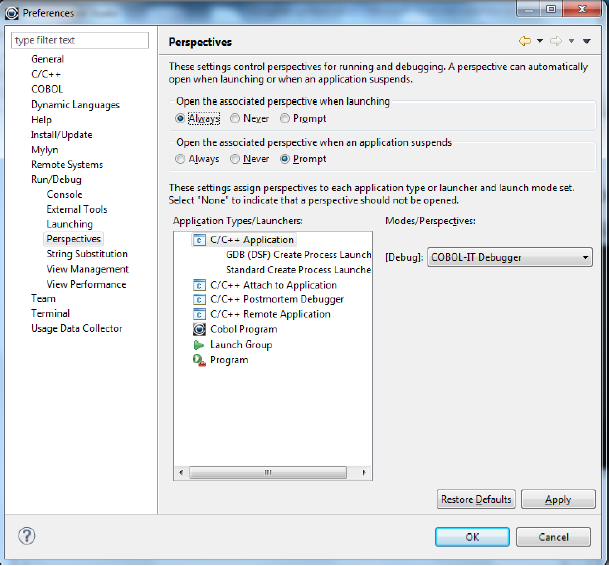Open the Console preferences page
This screenshot has height=566, width=609.
(64, 194)
